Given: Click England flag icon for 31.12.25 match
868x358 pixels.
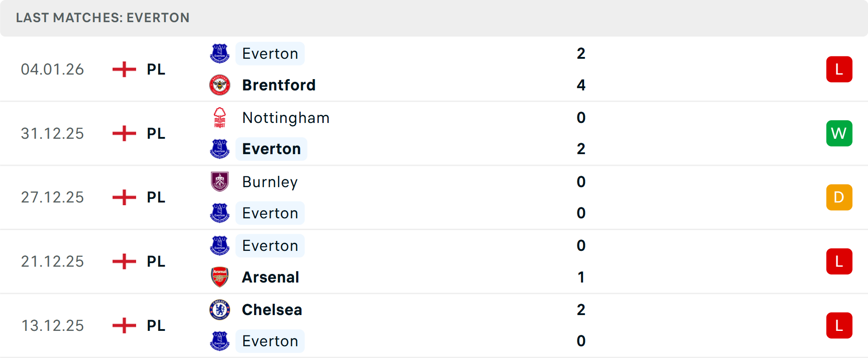Looking at the screenshot, I should pyautogui.click(x=124, y=133).
